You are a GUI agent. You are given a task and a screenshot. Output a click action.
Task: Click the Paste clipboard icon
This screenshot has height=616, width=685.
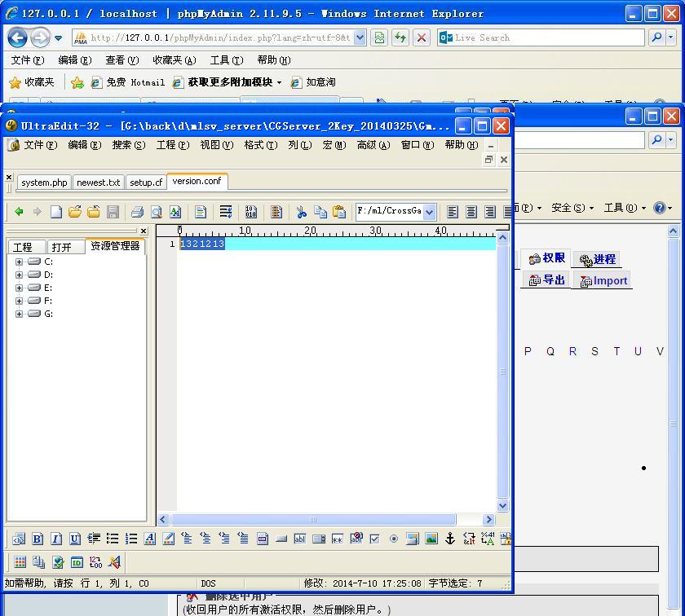click(x=338, y=212)
